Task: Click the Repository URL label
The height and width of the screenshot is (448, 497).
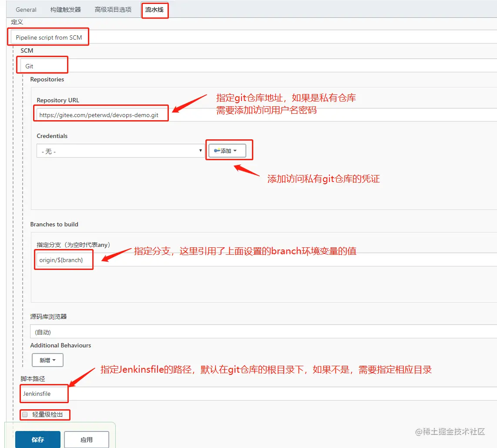Action: tap(58, 100)
